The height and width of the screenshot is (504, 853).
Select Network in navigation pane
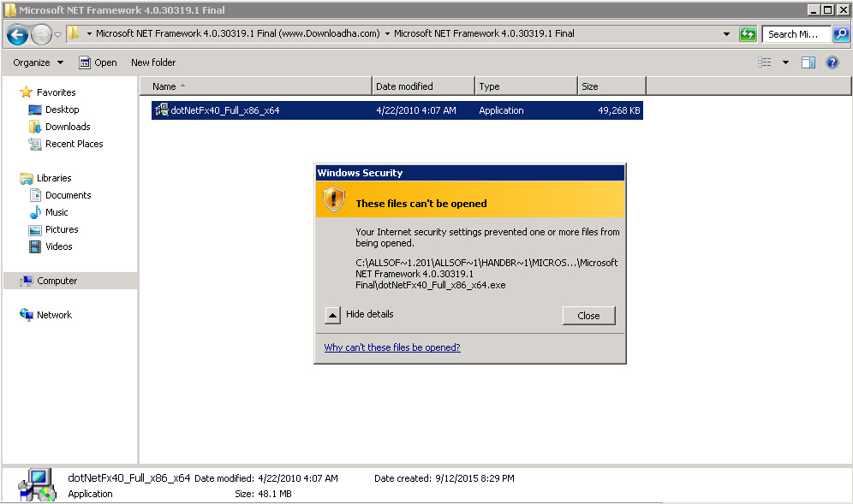45,315
